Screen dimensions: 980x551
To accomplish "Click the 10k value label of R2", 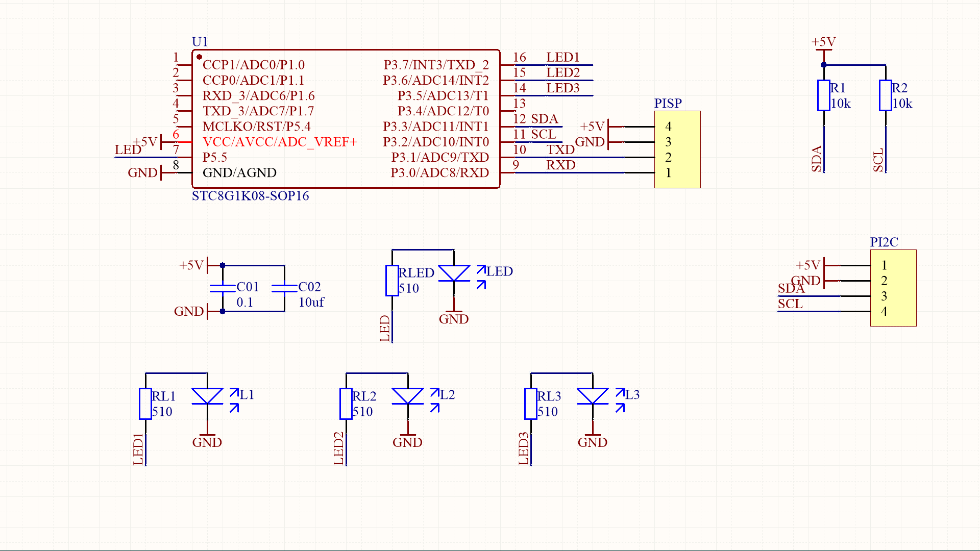I will [x=903, y=104].
